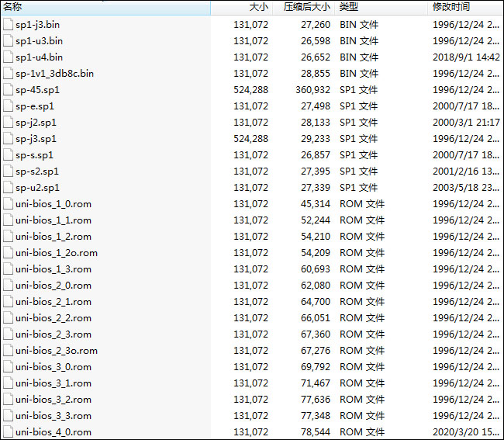This screenshot has height=440, width=504.
Task: Click the file icon of sp1-u4.bin
Action: click(8, 57)
